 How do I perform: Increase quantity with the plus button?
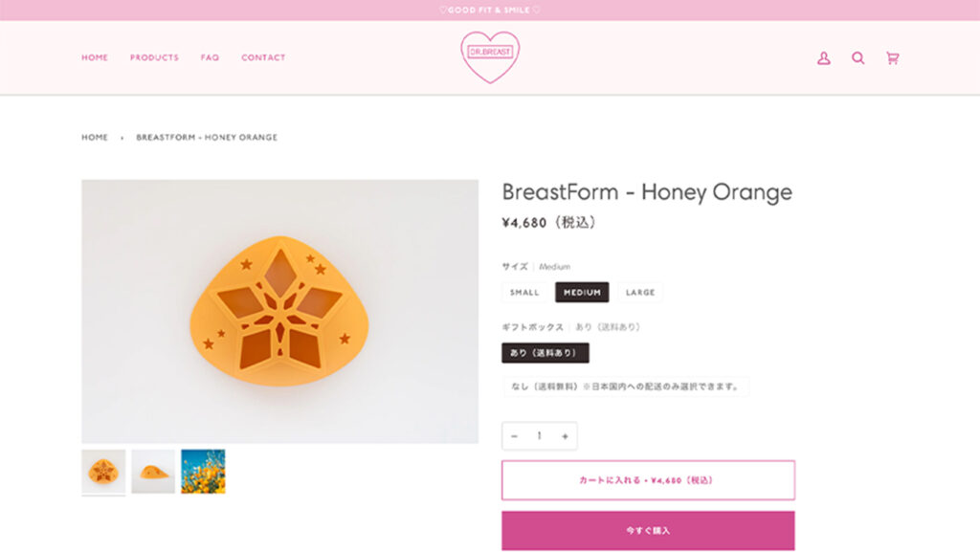[565, 436]
